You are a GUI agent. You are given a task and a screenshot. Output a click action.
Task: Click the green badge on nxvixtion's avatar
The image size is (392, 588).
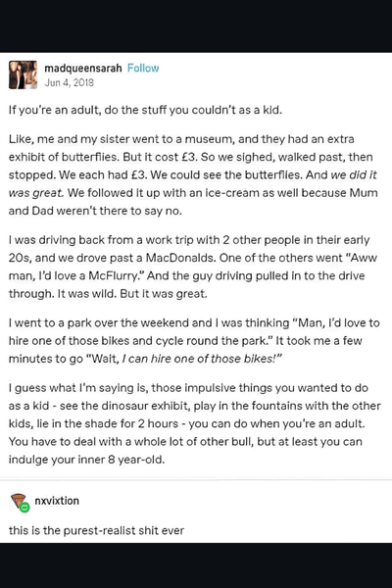pyautogui.click(x=24, y=508)
